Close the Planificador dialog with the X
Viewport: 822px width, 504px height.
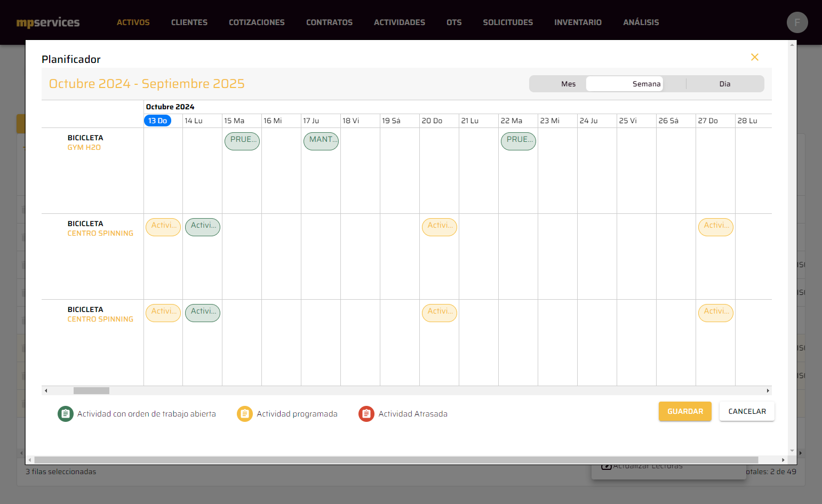pos(754,57)
